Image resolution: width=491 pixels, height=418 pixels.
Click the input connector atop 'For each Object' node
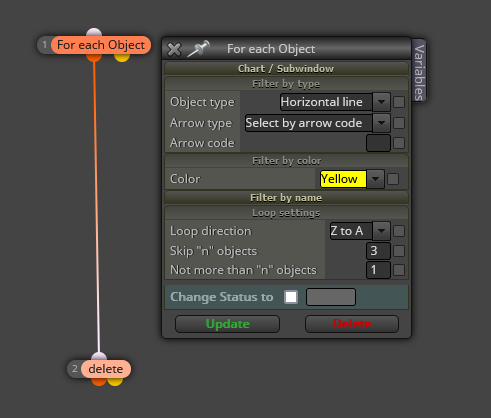[94, 32]
